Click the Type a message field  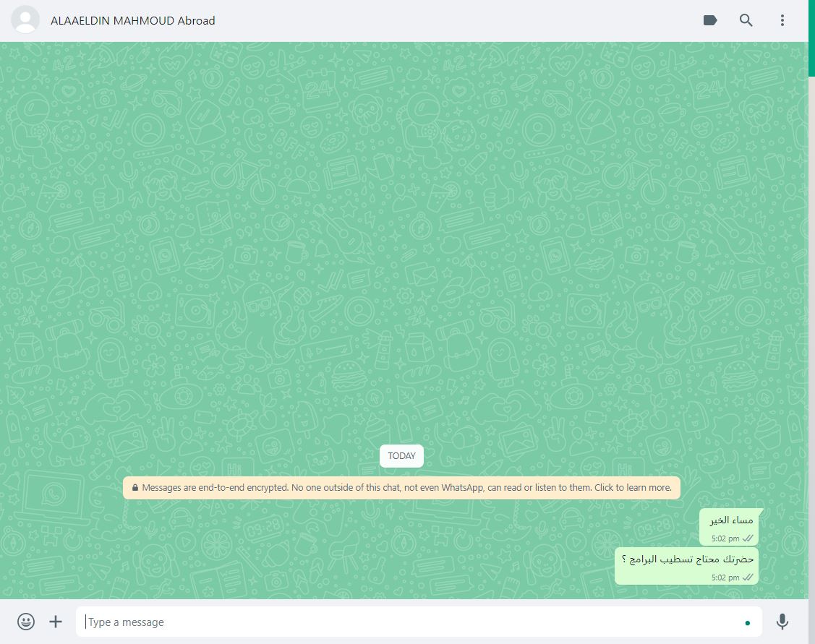[419, 622]
